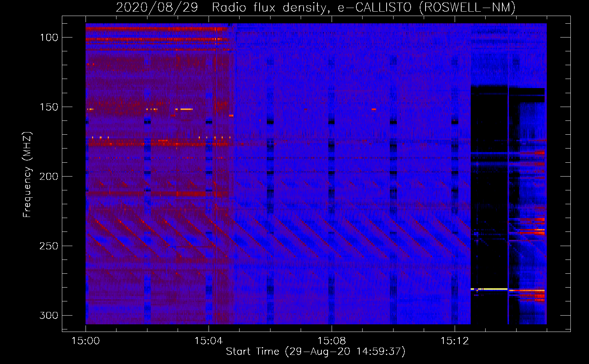Screen dimensions: 589x364
Task: Click the 15:12 time tick label
Action: click(x=455, y=341)
